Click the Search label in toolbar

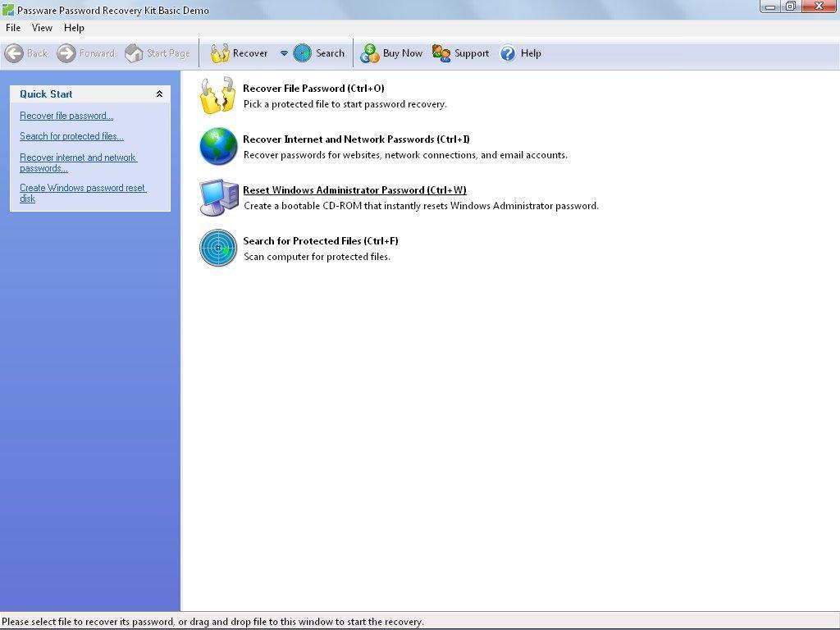[x=330, y=53]
